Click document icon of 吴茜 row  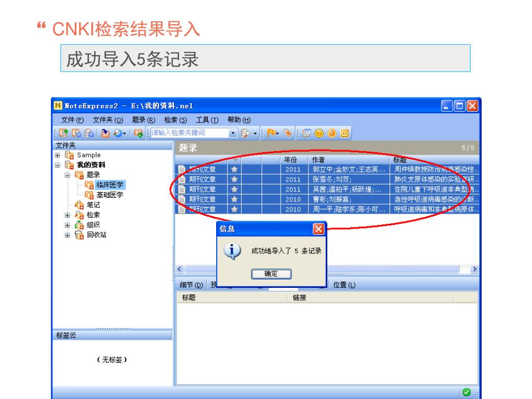pos(182,189)
